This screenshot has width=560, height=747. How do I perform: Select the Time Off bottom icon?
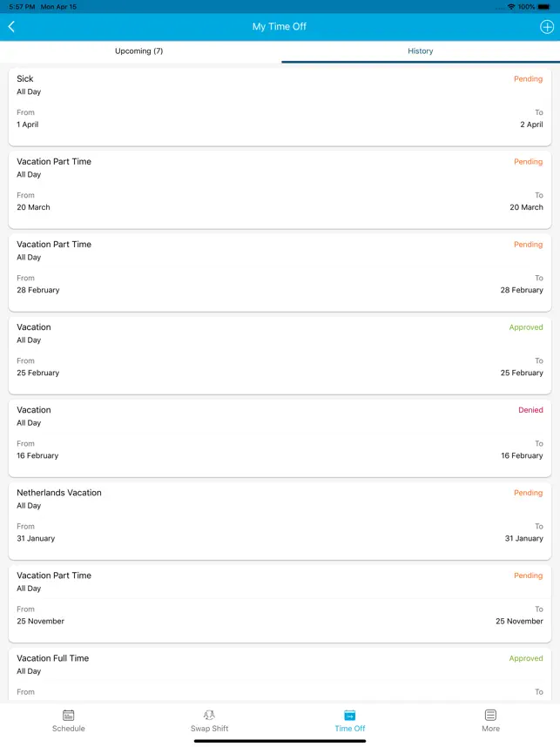coord(349,716)
